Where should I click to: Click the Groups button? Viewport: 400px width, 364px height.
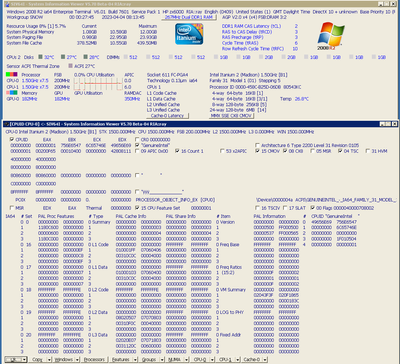(x=150, y=360)
